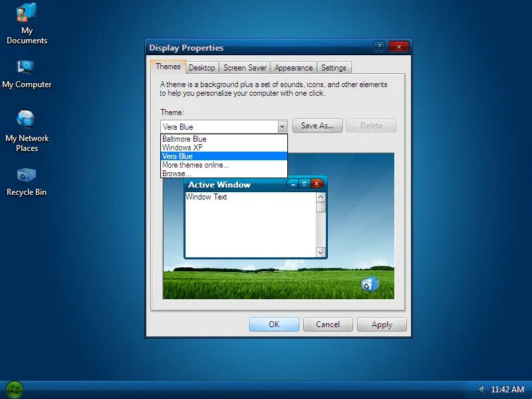Click preview Active Window minimize icon
Screen dimensions: 532x399
(293, 184)
